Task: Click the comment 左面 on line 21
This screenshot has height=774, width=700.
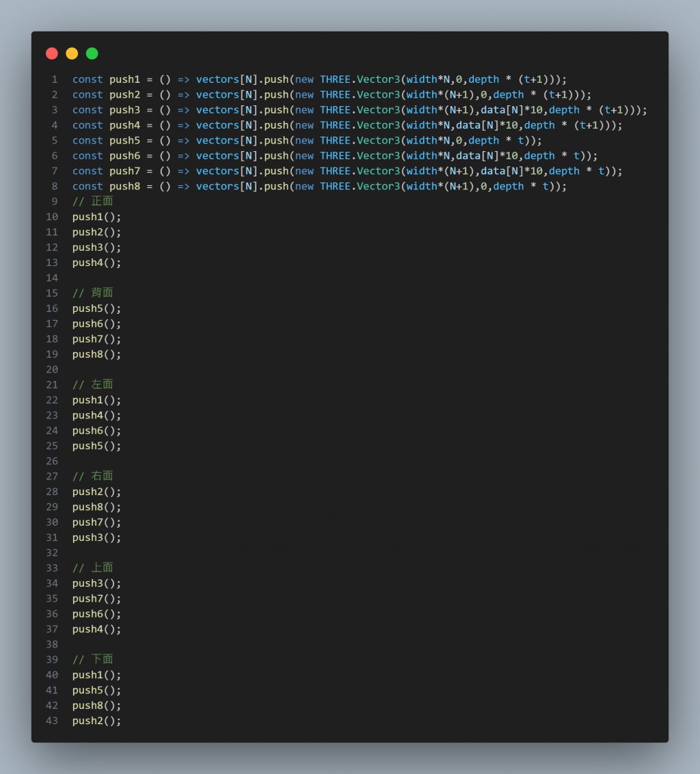Action: pos(93,384)
